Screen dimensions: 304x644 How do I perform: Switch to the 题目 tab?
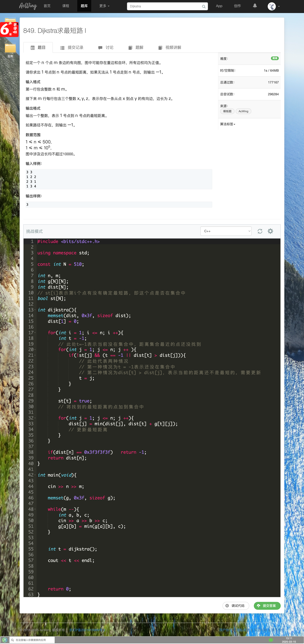pos(38,47)
